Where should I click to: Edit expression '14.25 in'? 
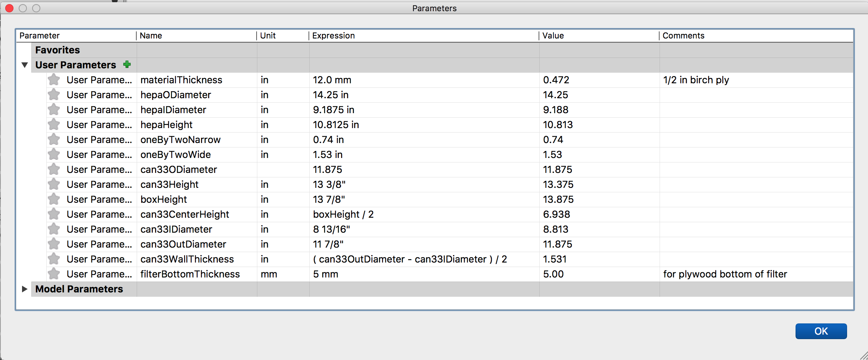424,95
